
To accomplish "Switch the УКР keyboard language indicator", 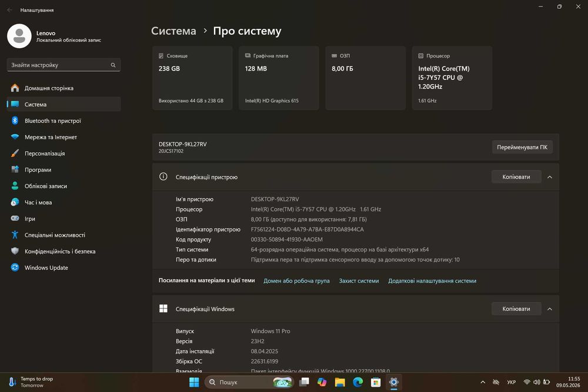I will (x=511, y=382).
